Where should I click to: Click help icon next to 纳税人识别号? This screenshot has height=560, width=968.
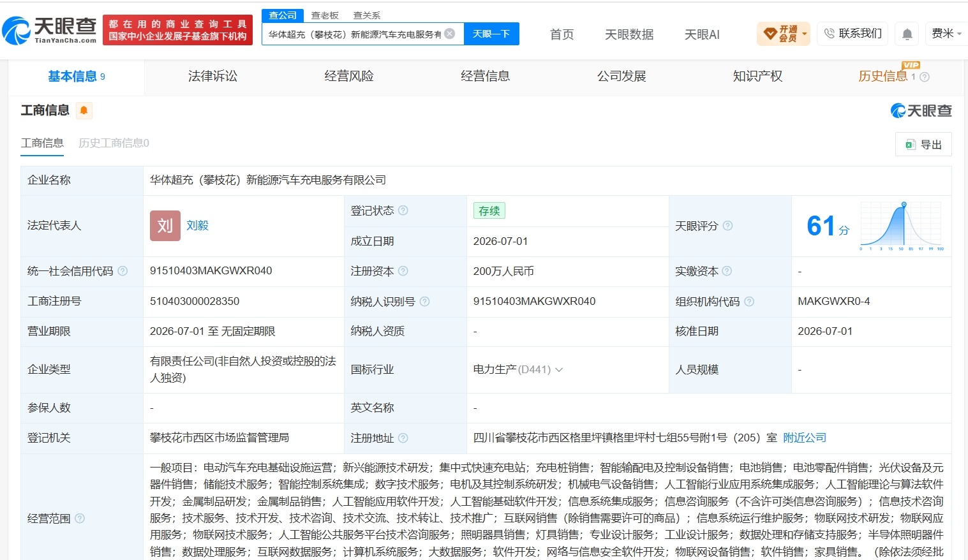(x=425, y=301)
